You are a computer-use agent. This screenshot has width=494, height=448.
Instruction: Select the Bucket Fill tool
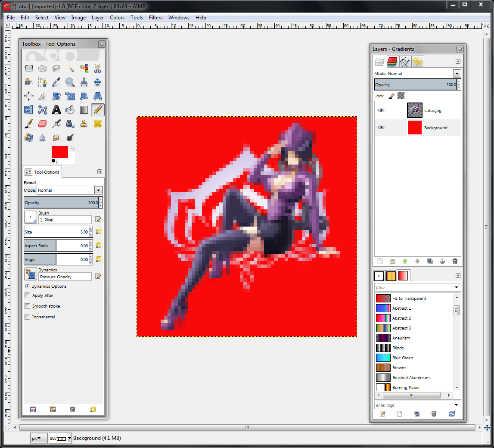(x=70, y=110)
